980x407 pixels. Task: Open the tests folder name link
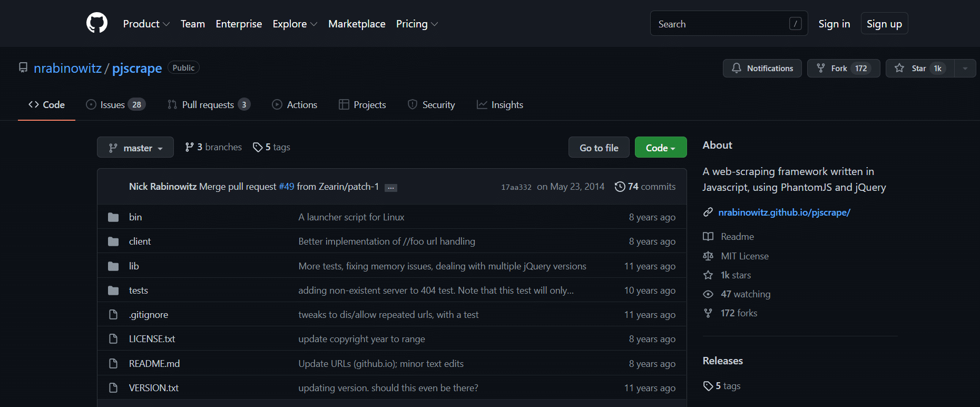coord(139,290)
